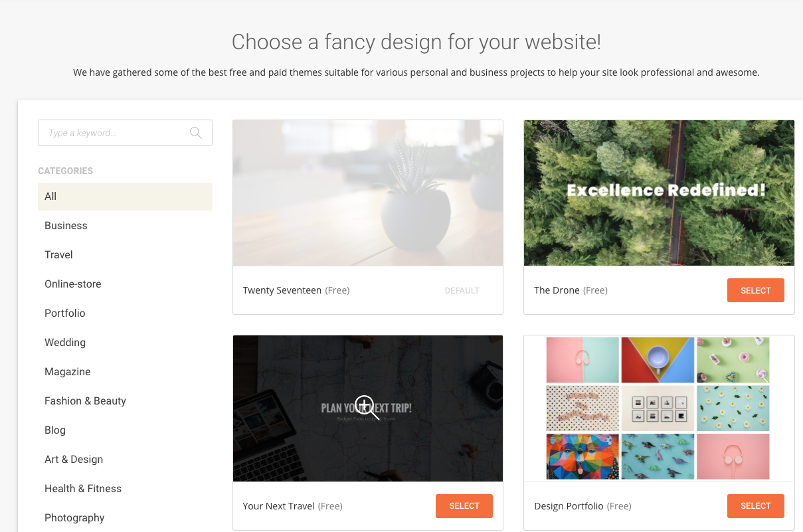Filter themes by Travel

tap(58, 255)
